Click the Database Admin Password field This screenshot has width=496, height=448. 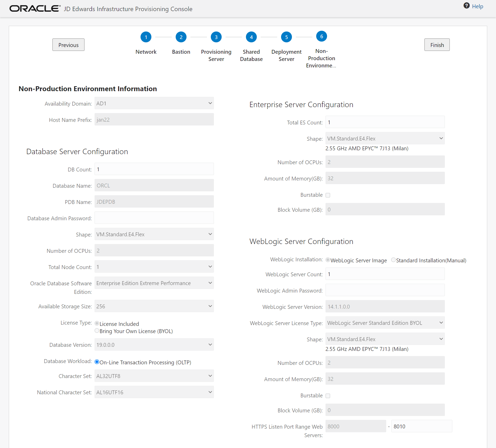tap(154, 218)
